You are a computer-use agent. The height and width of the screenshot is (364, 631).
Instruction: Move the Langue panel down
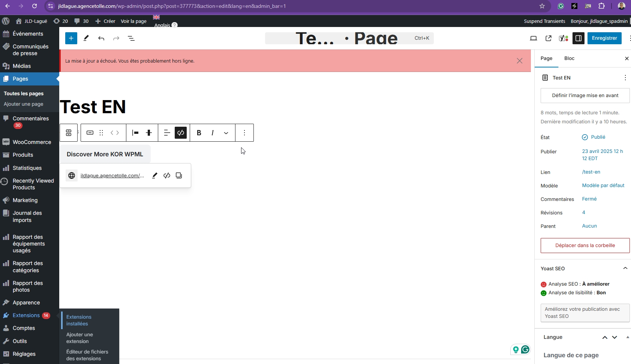(x=615, y=337)
